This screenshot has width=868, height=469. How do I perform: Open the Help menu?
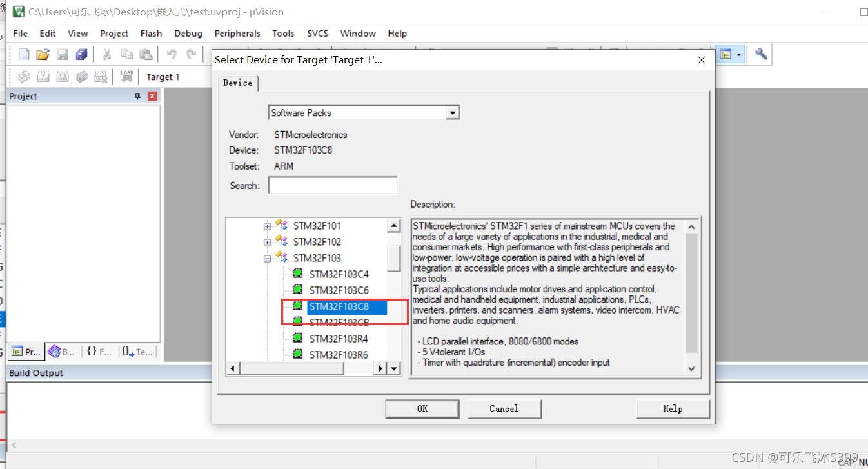click(397, 34)
